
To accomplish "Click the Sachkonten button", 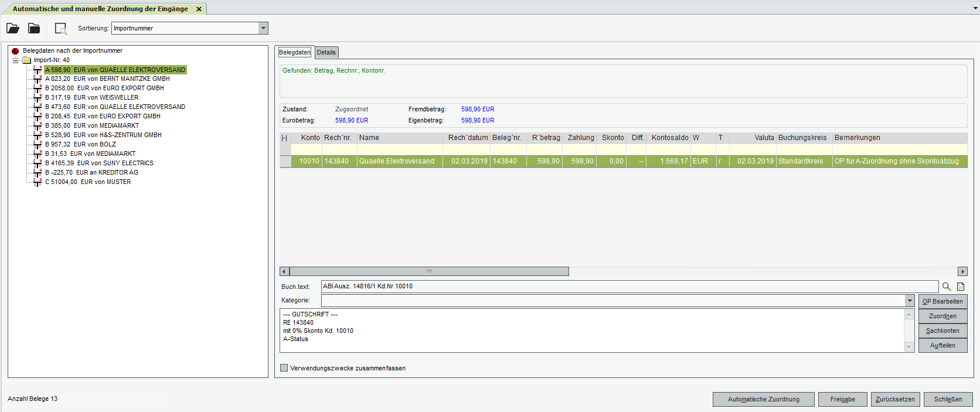I will click(x=942, y=331).
